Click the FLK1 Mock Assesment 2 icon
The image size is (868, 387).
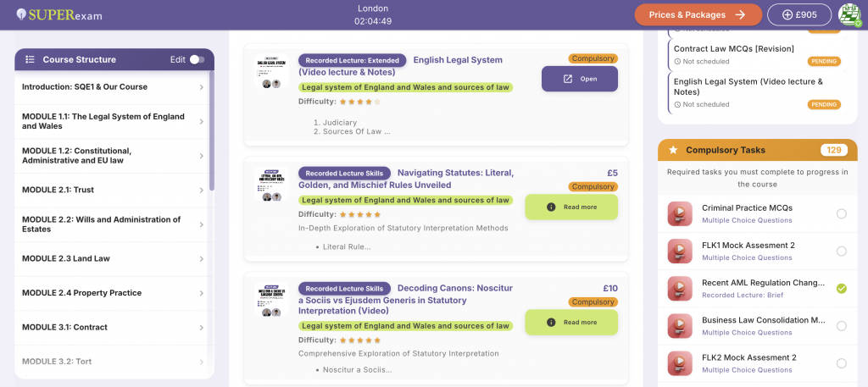point(680,251)
